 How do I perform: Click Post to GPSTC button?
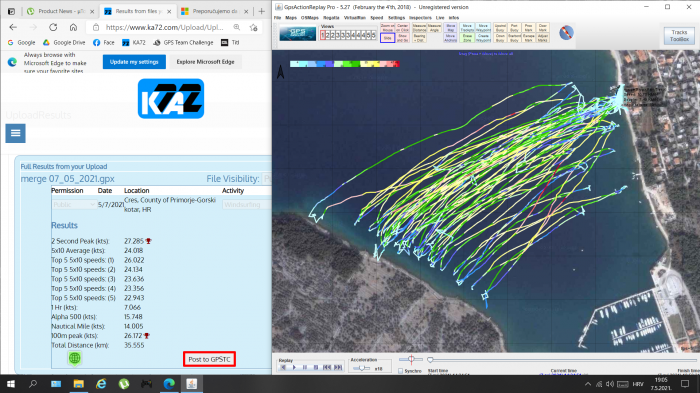[x=209, y=359]
